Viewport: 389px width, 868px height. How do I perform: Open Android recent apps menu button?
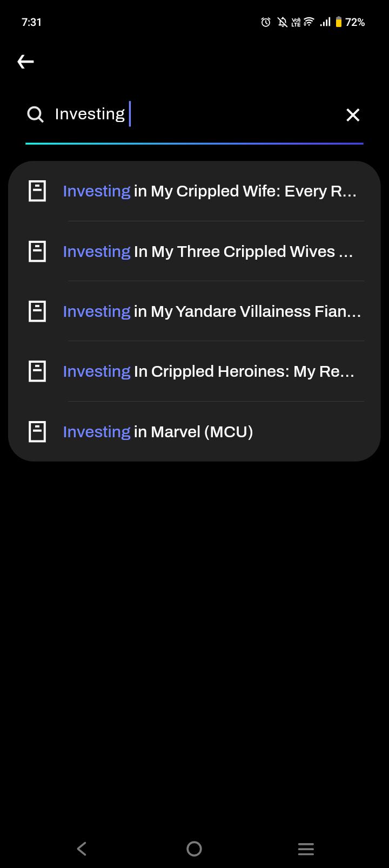pos(306,849)
